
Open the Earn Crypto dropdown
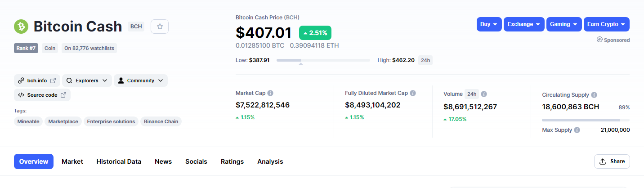point(607,24)
